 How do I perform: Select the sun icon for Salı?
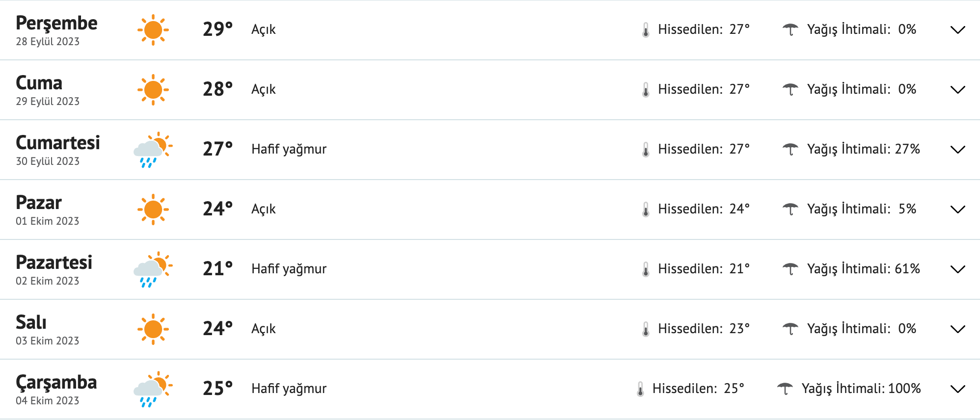(154, 328)
